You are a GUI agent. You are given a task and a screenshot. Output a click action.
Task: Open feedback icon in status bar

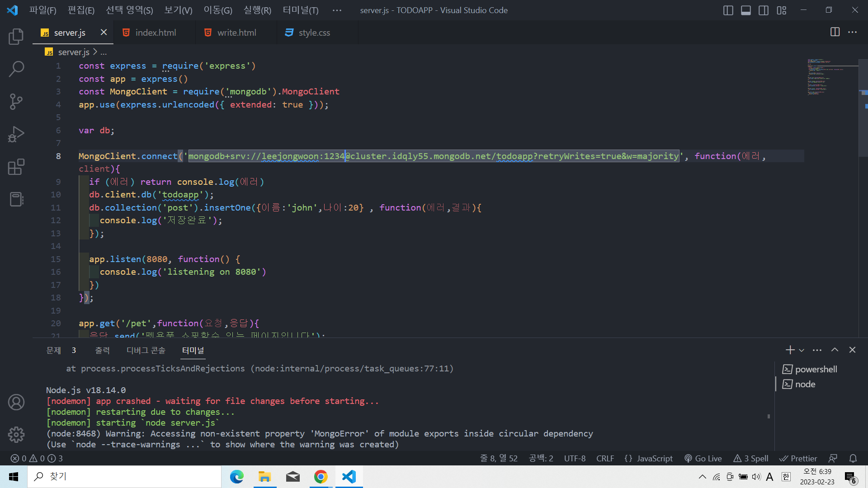click(833, 458)
